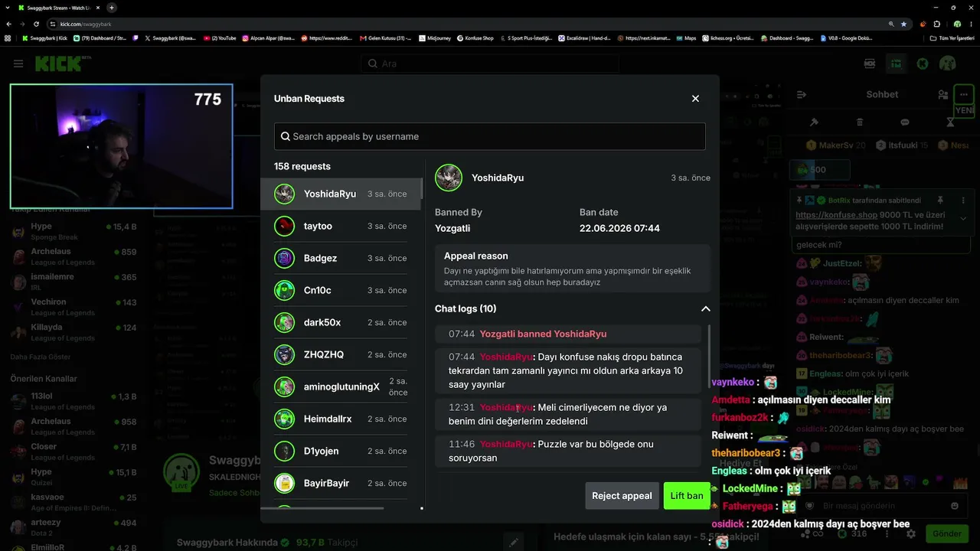Click the trash icon in chat toolbar
Image resolution: width=980 pixels, height=551 pixels.
(860, 122)
